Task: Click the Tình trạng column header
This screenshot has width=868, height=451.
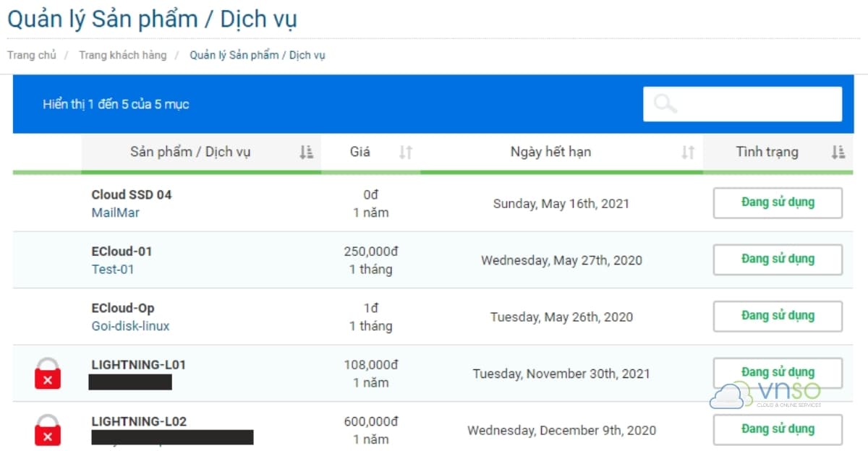Action: tap(778, 152)
